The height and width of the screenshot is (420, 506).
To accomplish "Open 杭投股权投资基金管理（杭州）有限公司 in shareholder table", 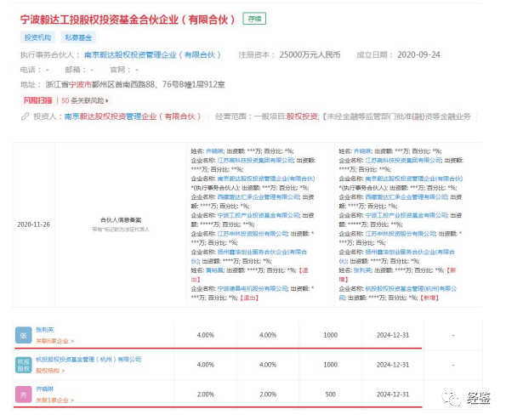I will point(88,359).
